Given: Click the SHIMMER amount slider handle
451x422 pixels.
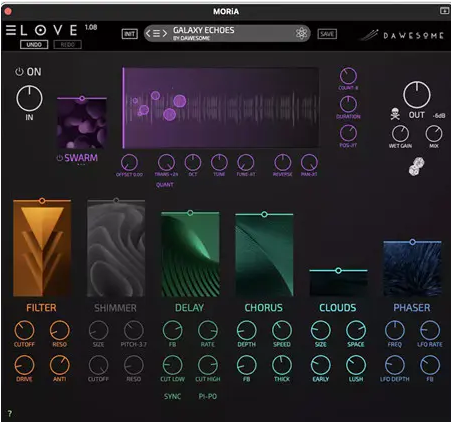Looking at the screenshot, I should (x=116, y=201).
